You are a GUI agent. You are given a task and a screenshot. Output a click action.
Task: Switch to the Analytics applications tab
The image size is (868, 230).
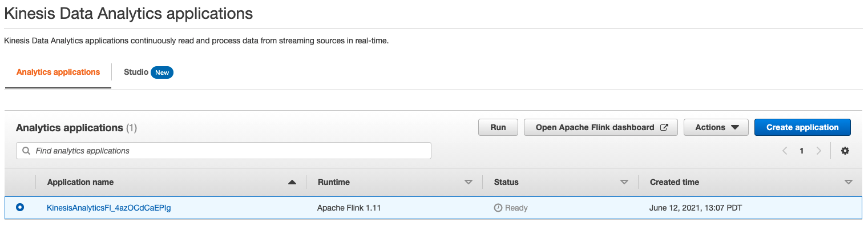(58, 72)
